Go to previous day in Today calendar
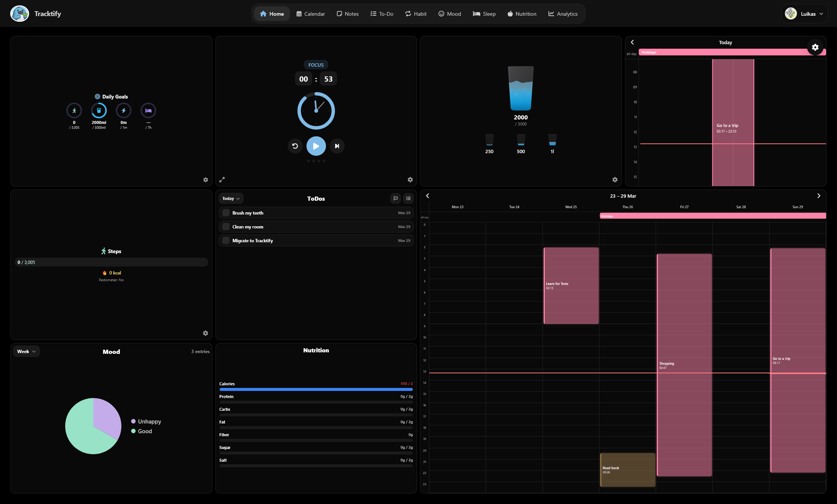The height and width of the screenshot is (504, 837). pyautogui.click(x=632, y=42)
